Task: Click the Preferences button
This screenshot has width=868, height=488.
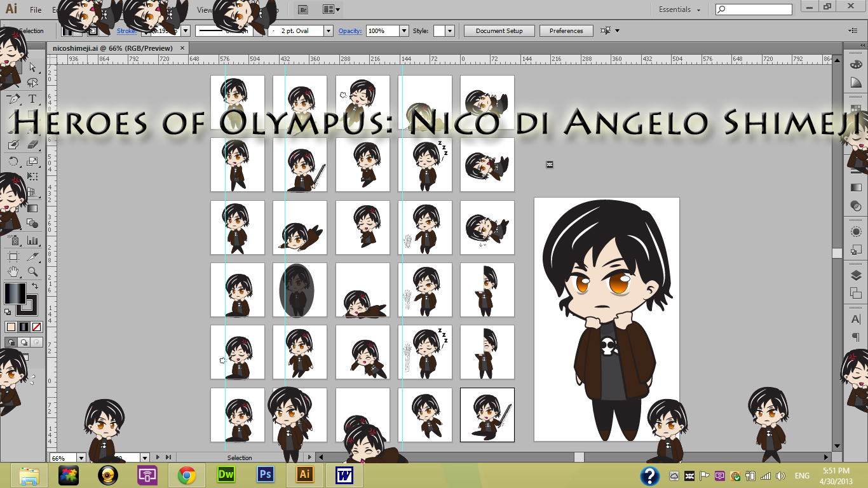Action: 566,30
